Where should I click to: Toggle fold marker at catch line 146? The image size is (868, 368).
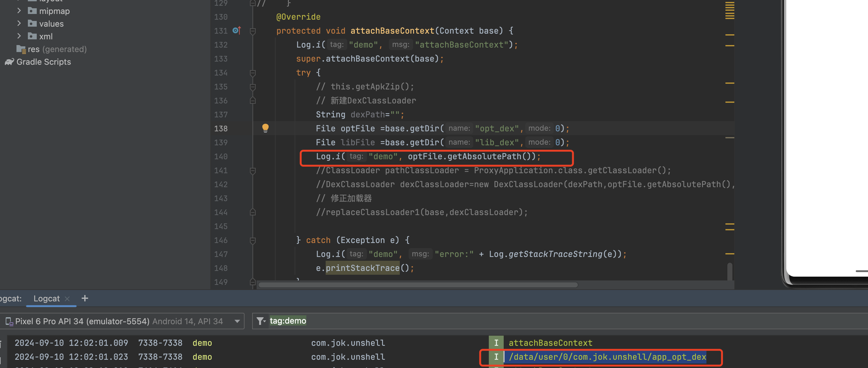click(253, 240)
